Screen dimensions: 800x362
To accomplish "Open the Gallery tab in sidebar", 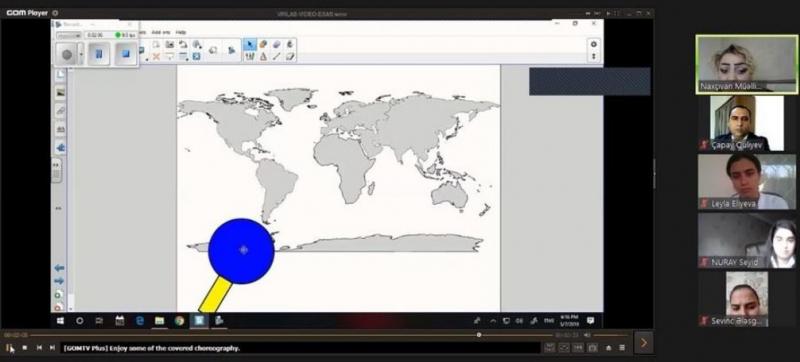I will [x=60, y=93].
